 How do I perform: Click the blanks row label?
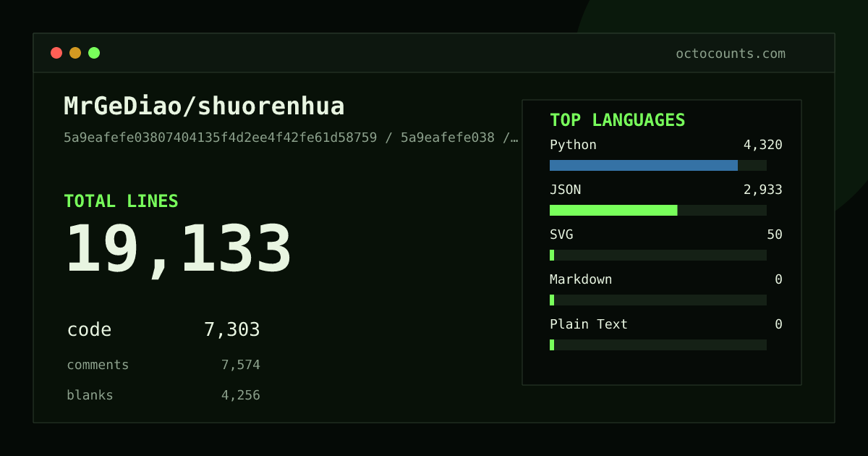click(90, 395)
